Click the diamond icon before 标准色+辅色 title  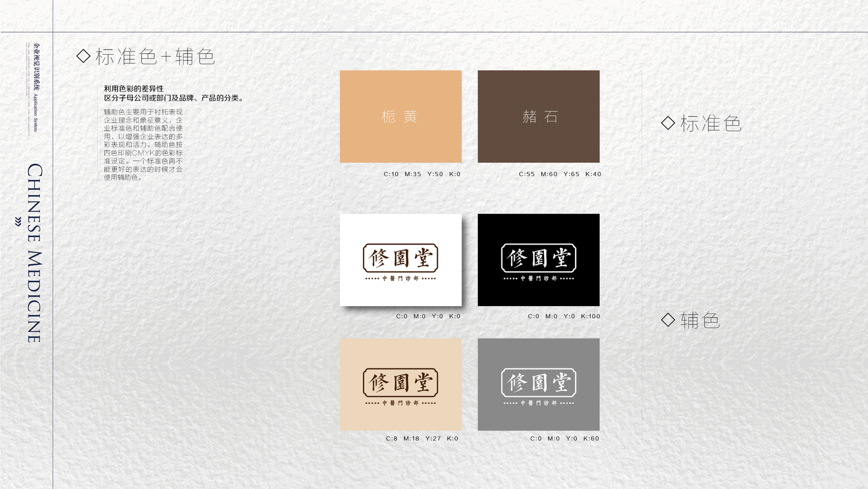tap(83, 56)
